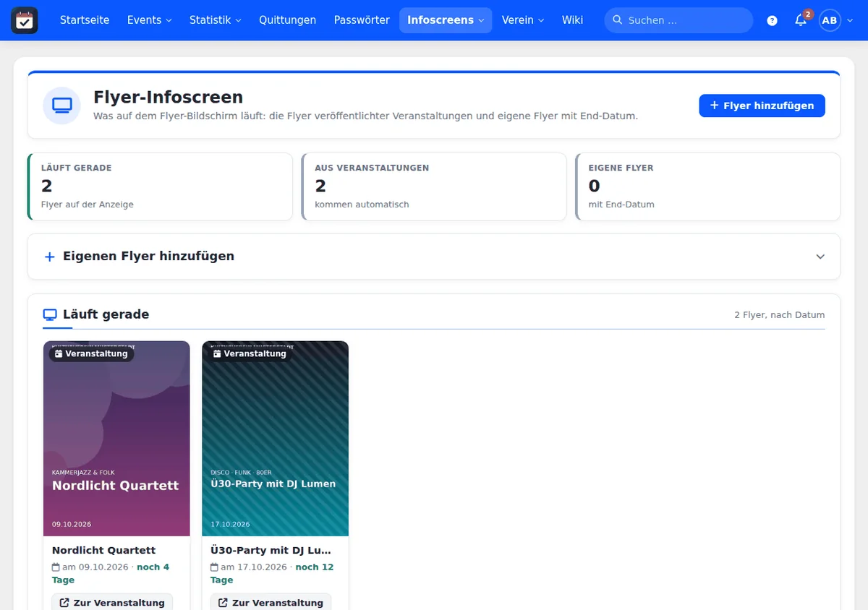Click the Veranstaltung badge on Ü30-Party flyer
Screen dimensions: 868x610
coord(250,353)
